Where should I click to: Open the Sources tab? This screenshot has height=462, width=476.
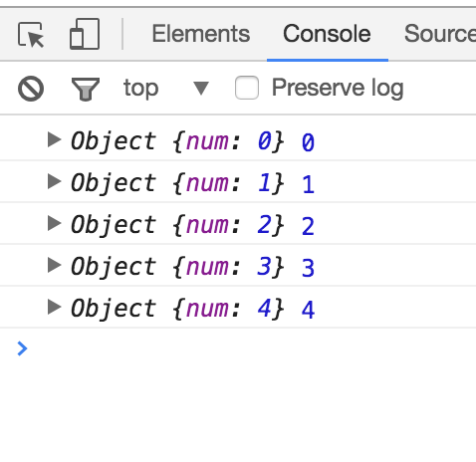click(440, 34)
